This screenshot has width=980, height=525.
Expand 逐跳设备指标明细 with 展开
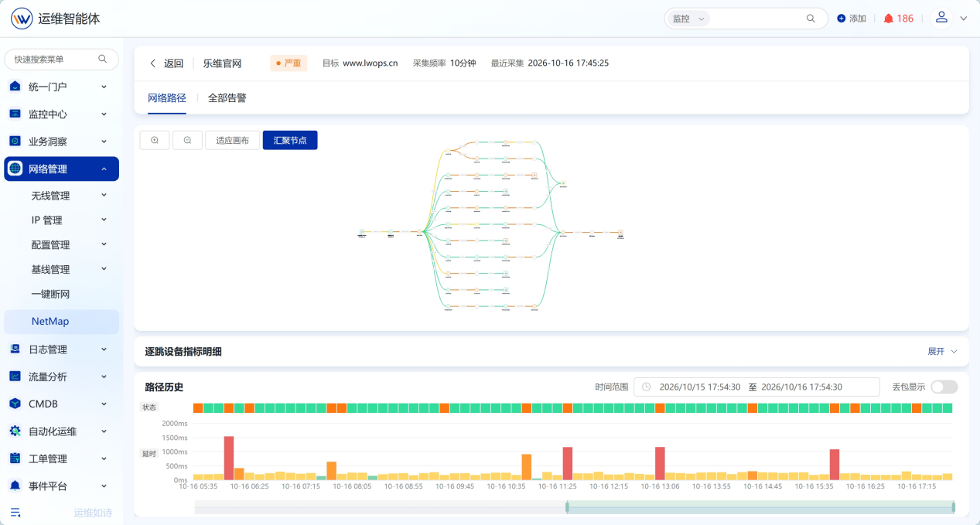pos(942,351)
